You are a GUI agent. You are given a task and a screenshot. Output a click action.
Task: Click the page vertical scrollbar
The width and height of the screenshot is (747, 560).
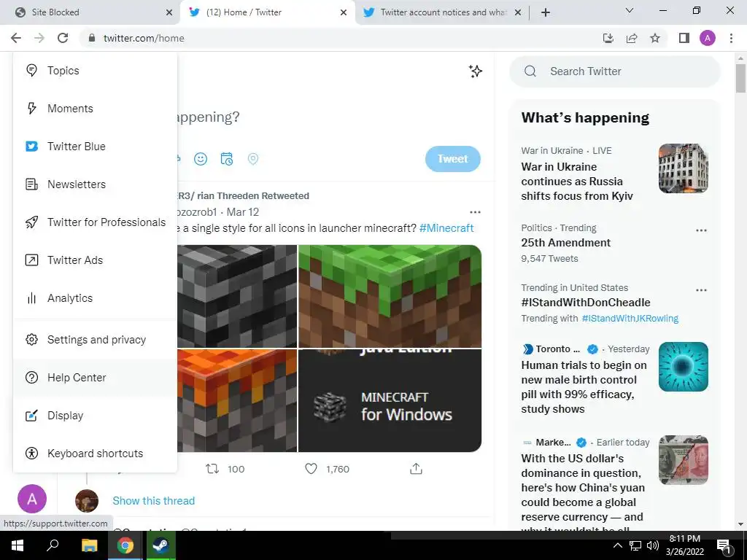pos(740,77)
